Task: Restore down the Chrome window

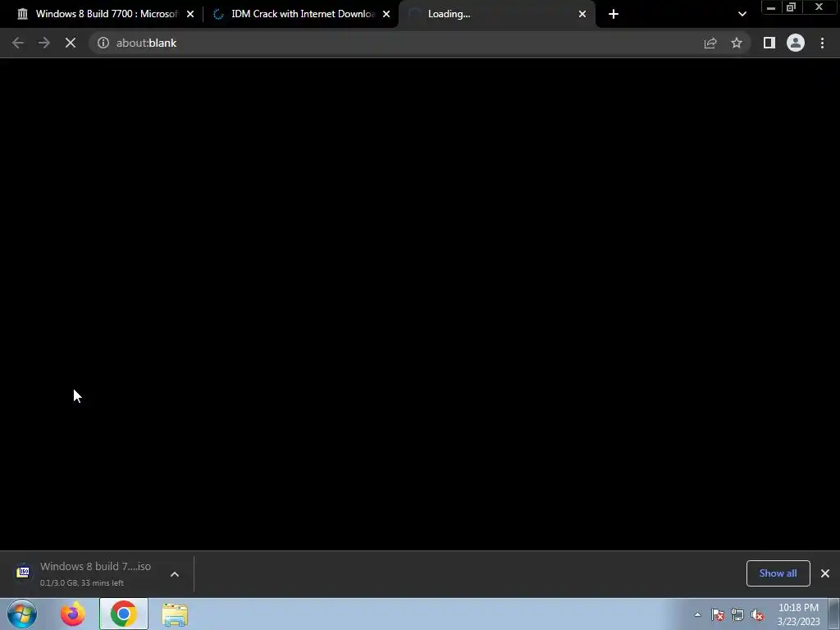Action: click(791, 7)
